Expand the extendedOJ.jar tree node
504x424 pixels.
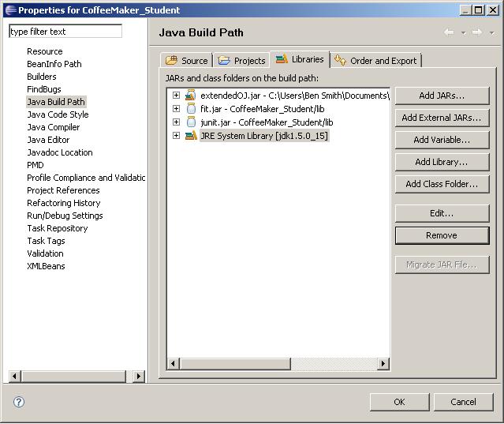pos(176,96)
